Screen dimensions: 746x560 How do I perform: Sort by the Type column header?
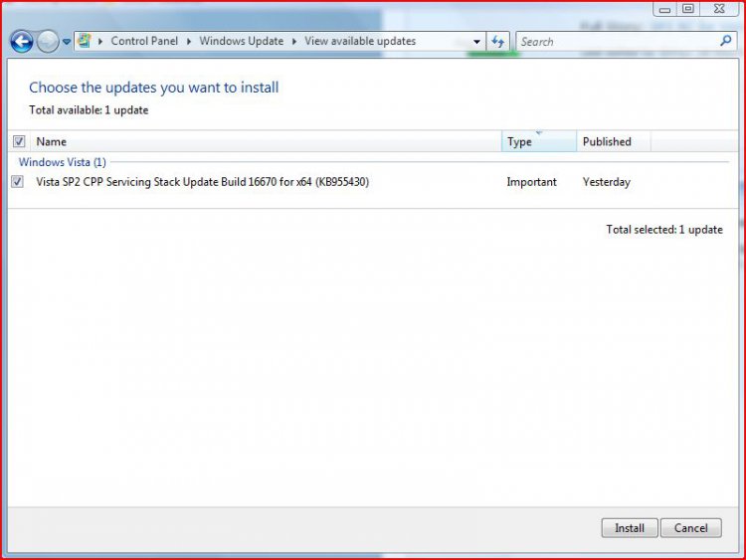pyautogui.click(x=538, y=142)
